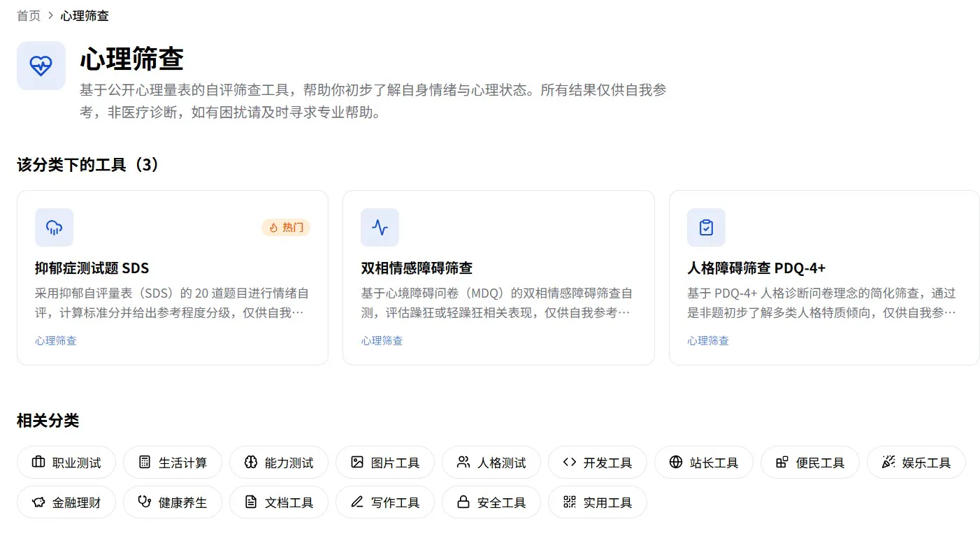This screenshot has height=538, width=980.
Task: Click the rain cloud icon on SDS card
Action: [x=54, y=227]
